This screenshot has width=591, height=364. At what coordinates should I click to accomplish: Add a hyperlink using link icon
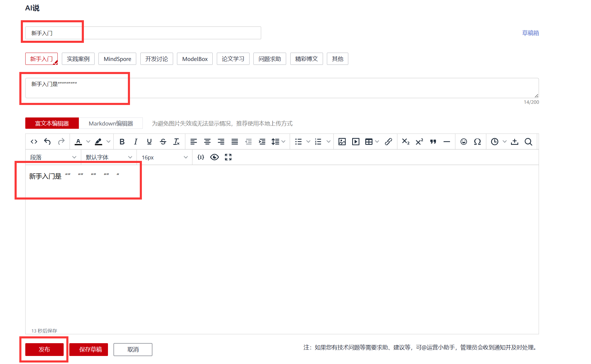[388, 142]
